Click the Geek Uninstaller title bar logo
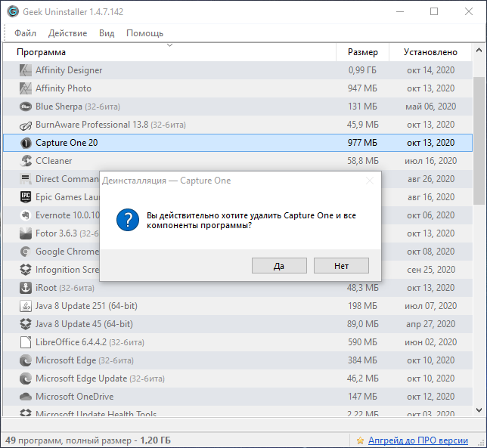Screen dimensions: 487x448 (x=13, y=12)
